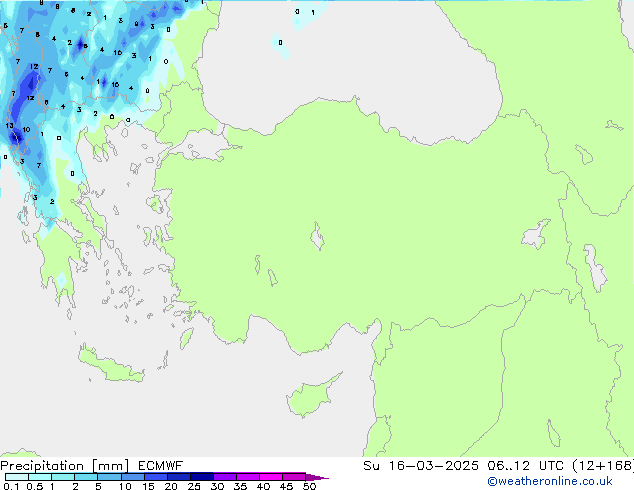Select the legend swatch between 2 and 5
This screenshot has width=634, height=490.
click(x=86, y=477)
